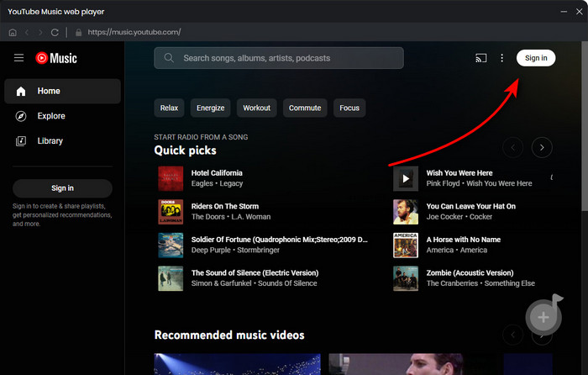Click the browser home icon
The width and height of the screenshot is (588, 375).
13,33
